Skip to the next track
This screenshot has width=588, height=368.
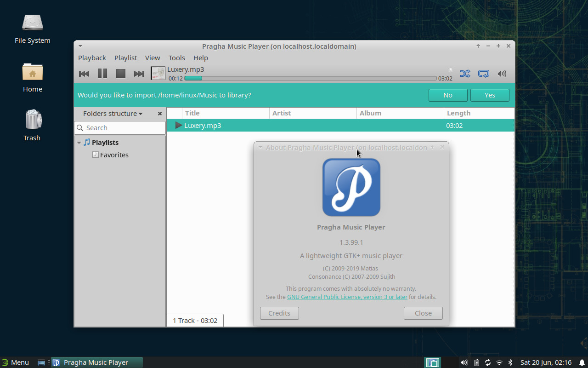pos(139,74)
